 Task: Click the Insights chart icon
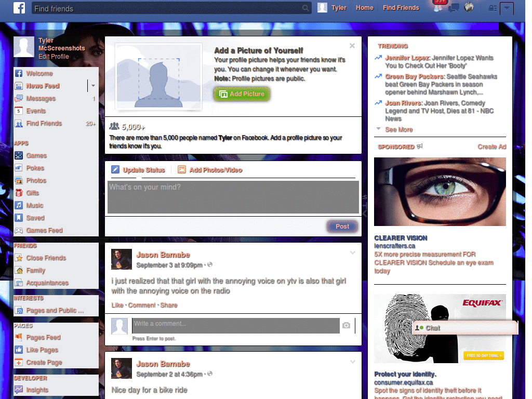click(19, 390)
